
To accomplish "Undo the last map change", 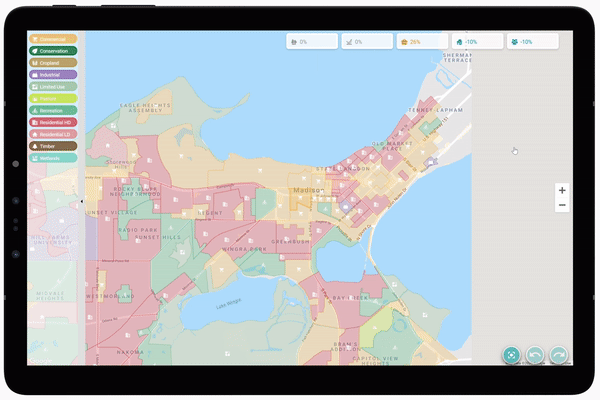I will point(535,354).
